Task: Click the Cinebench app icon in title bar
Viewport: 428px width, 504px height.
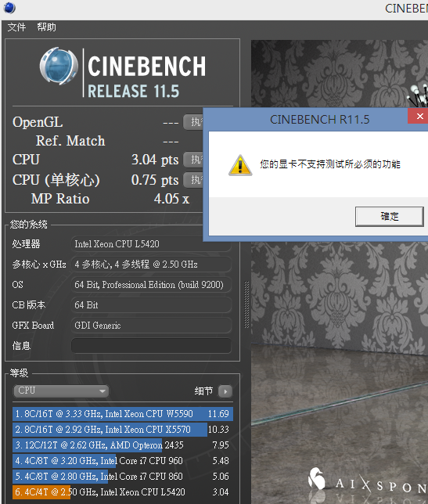Action: [9, 8]
